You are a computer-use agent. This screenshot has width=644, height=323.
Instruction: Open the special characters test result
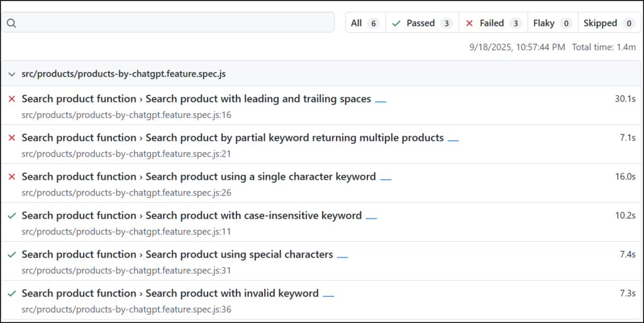click(x=177, y=255)
